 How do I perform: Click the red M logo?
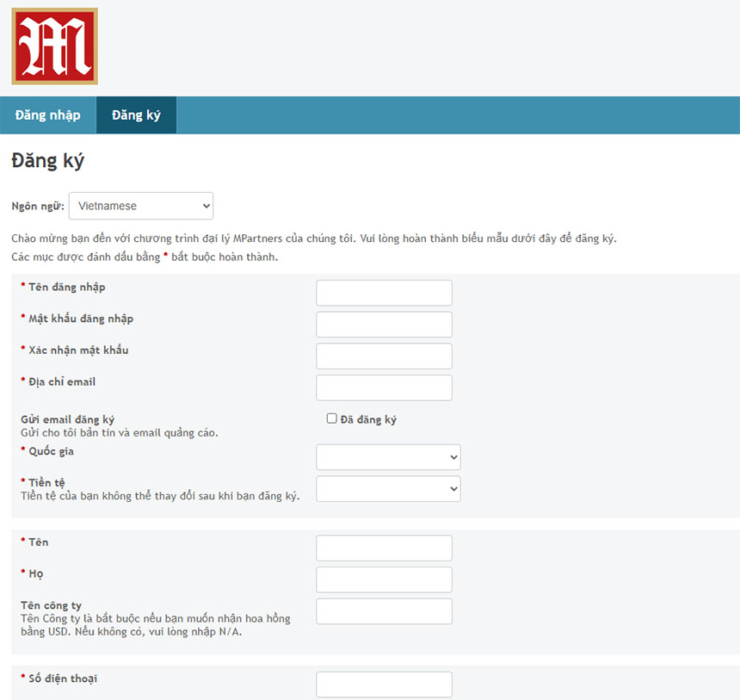tap(55, 46)
